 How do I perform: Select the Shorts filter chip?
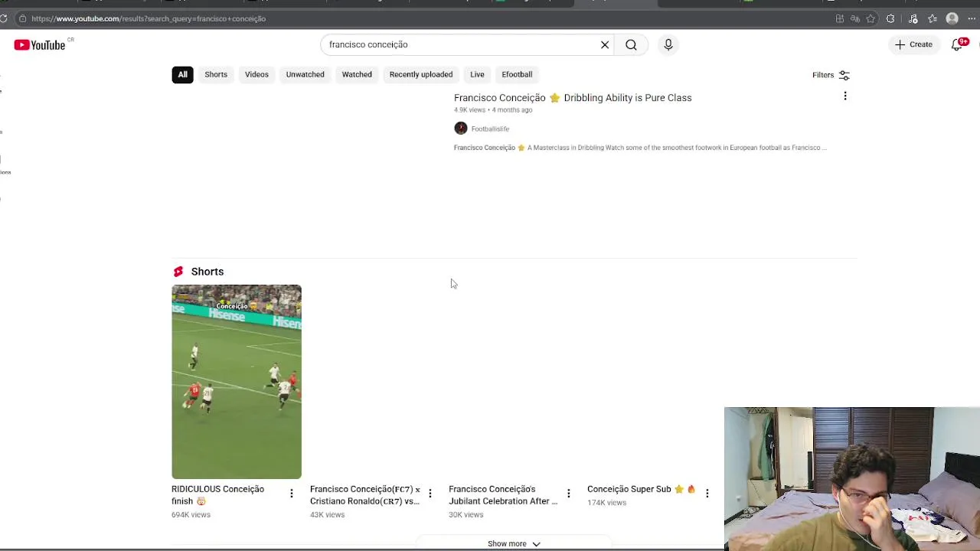coord(216,74)
